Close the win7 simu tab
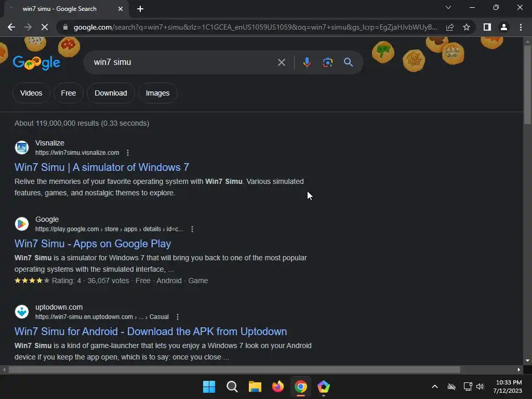This screenshot has width=532, height=399. tap(121, 9)
